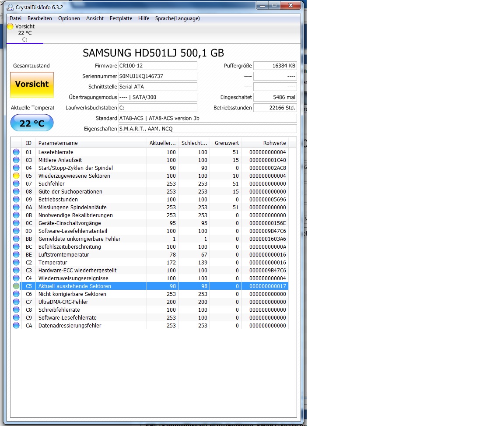Click the status icon for Lesefehlerrate row

(16, 152)
